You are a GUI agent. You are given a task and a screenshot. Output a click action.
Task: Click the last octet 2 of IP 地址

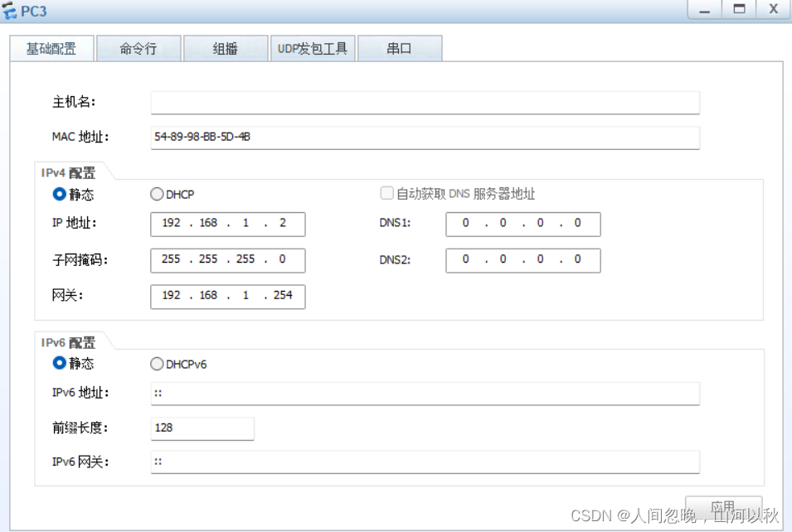pyautogui.click(x=283, y=223)
